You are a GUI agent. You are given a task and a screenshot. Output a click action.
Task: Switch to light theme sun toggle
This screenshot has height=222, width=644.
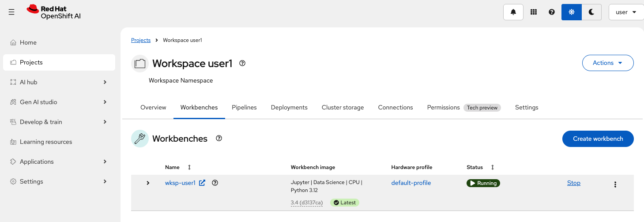572,12
